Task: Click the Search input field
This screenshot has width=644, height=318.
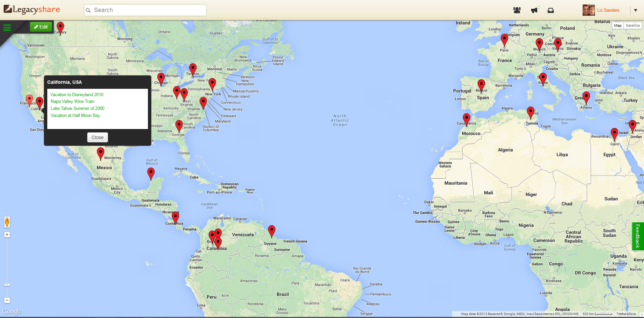Action: pos(145,10)
